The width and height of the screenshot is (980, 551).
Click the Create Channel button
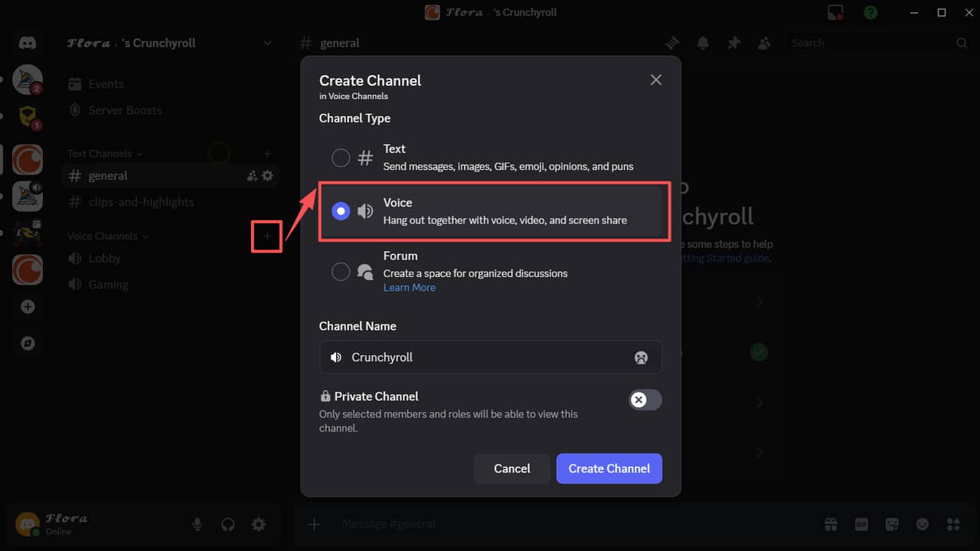pos(609,468)
